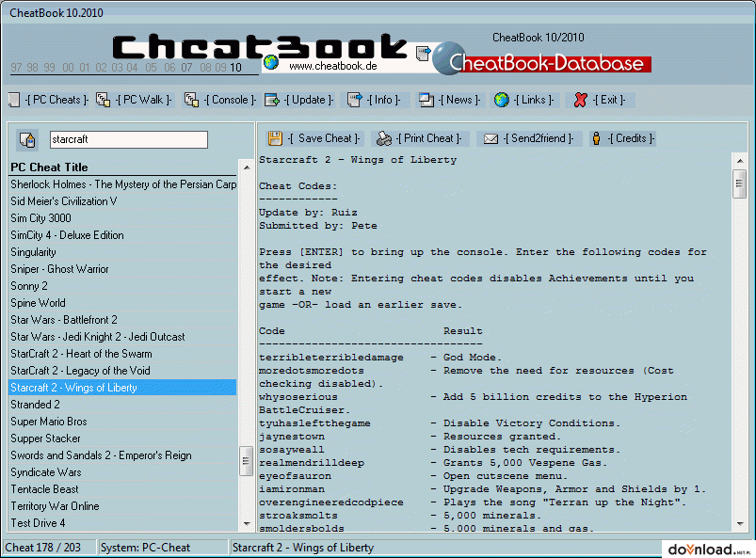Click the Links globe icon
The height and width of the screenshot is (558, 756).
tap(502, 100)
